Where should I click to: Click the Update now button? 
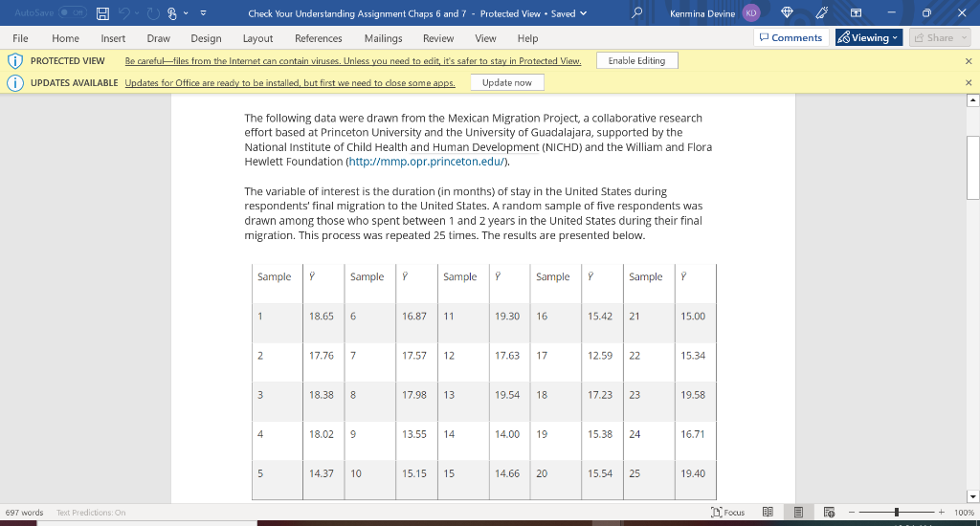pyautogui.click(x=507, y=82)
